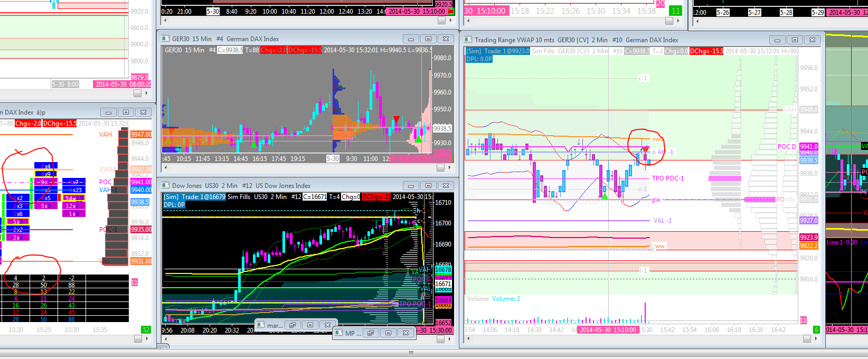Maximize the minimized 'mar...' chart window
The image size is (868, 359).
coord(310,325)
